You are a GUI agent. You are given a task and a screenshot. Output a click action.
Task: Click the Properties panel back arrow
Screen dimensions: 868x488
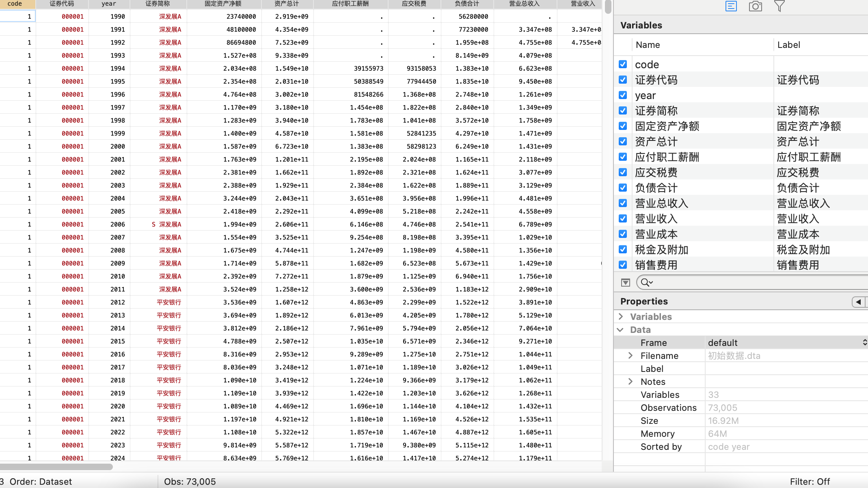858,302
